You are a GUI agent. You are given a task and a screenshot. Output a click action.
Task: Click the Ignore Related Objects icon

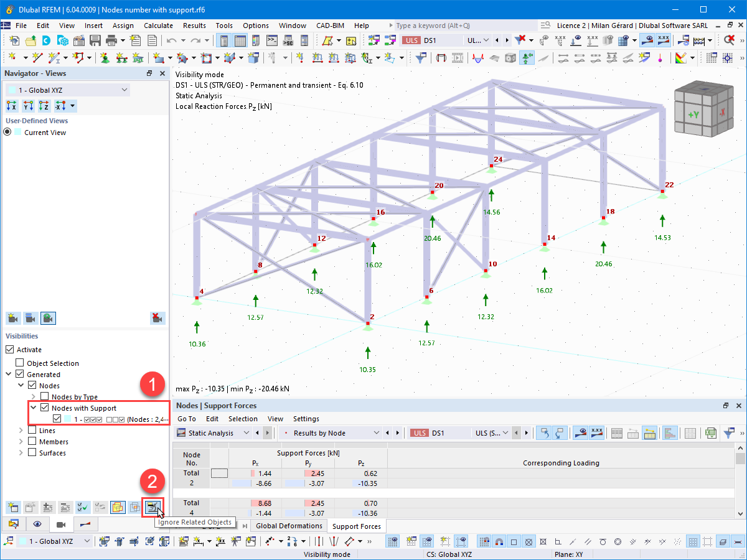[152, 507]
